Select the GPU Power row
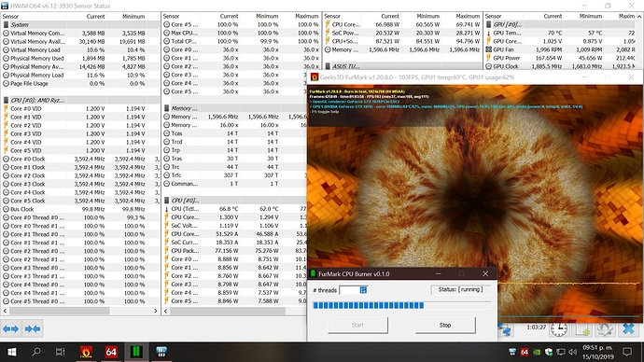644x362 pixels. tap(560, 58)
